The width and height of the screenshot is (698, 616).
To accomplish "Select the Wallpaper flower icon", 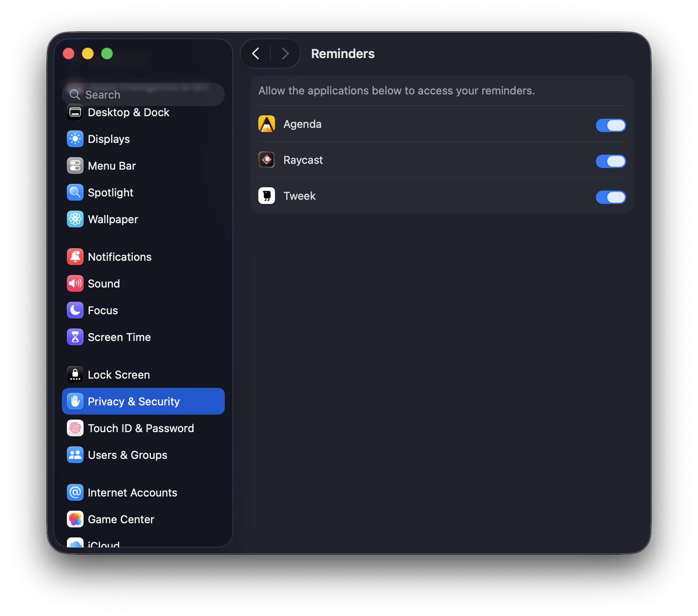I will pyautogui.click(x=75, y=219).
